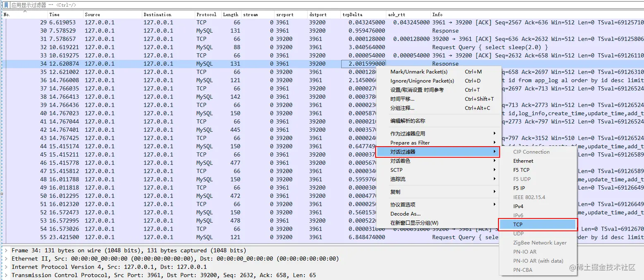644x280 pixels.
Task: Sort packets by the No. column header
Action: (x=25, y=14)
